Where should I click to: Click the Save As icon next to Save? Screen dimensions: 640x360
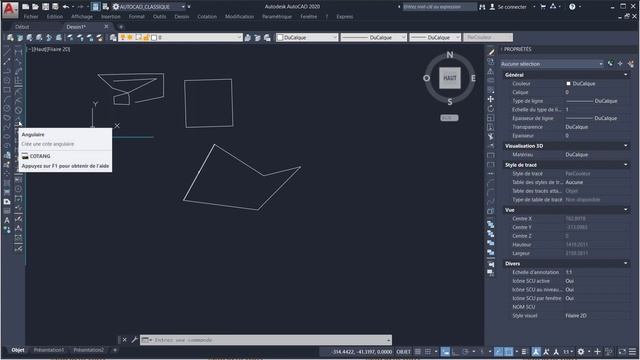pos(55,7)
